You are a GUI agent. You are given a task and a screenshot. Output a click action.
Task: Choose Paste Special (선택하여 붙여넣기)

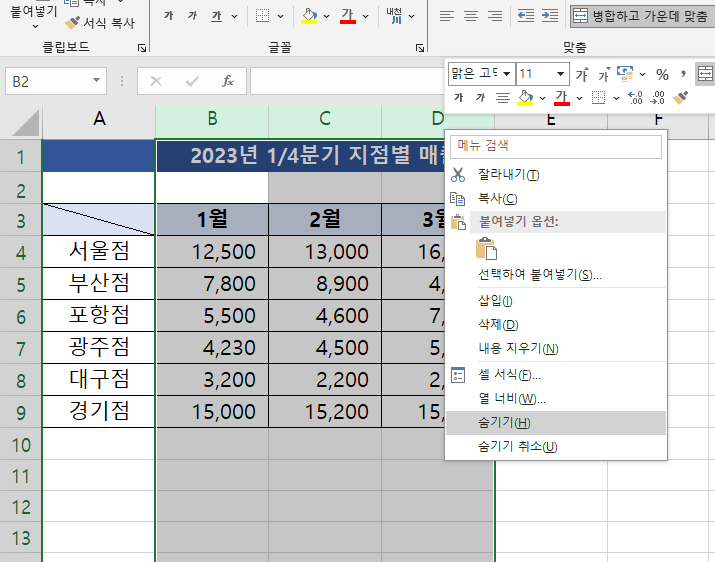click(556, 275)
